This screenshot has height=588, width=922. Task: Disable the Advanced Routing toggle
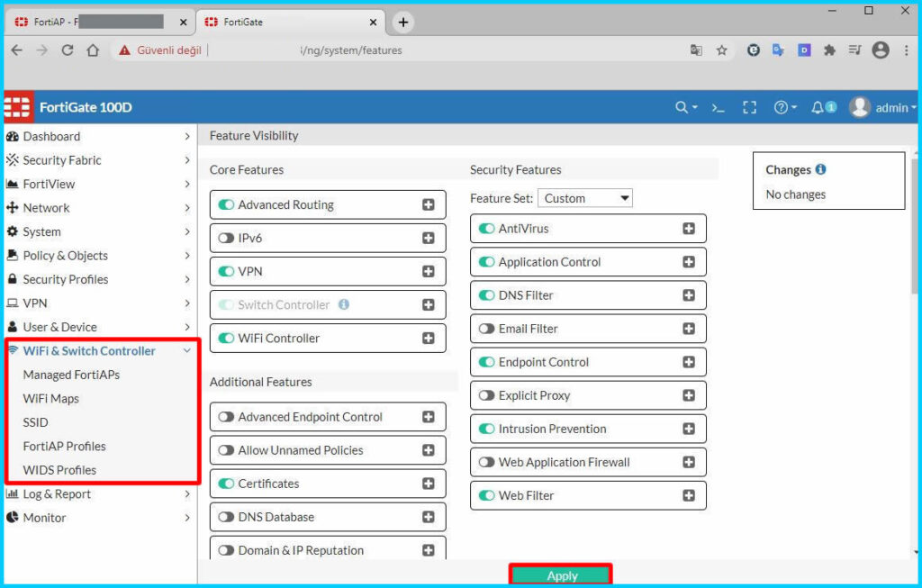point(226,204)
